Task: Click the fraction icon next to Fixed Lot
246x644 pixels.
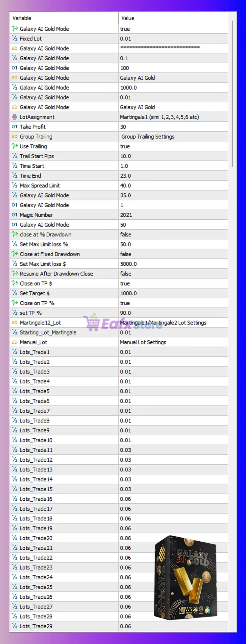Action: click(15, 38)
